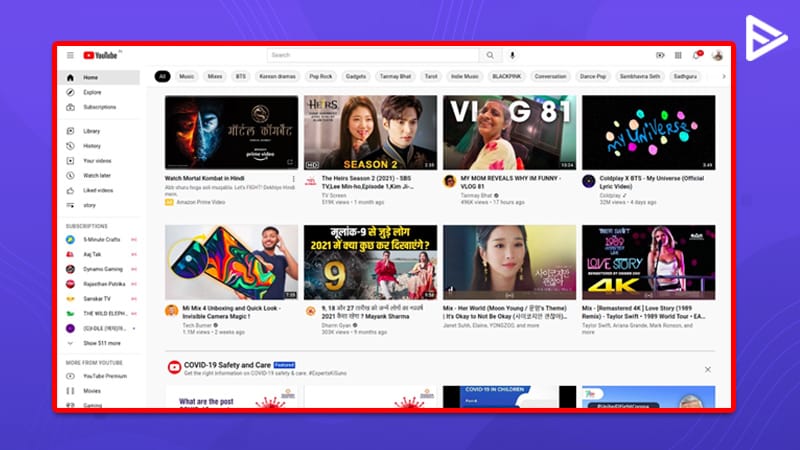Select the Mixes filter chip
This screenshot has height=450, width=800.
pyautogui.click(x=215, y=77)
